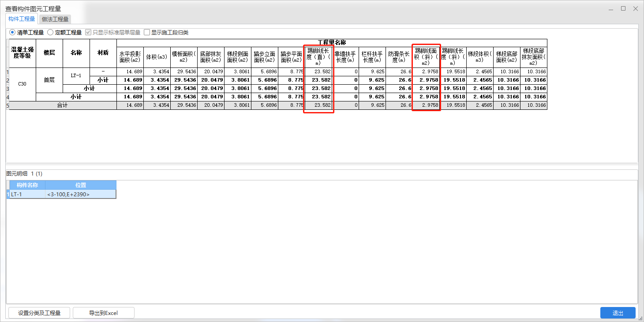Click the 位置 header in 图元明细
The image size is (644, 322).
tap(81, 185)
